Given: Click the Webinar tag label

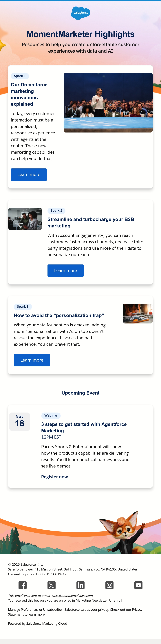Looking at the screenshot, I should (51, 415).
